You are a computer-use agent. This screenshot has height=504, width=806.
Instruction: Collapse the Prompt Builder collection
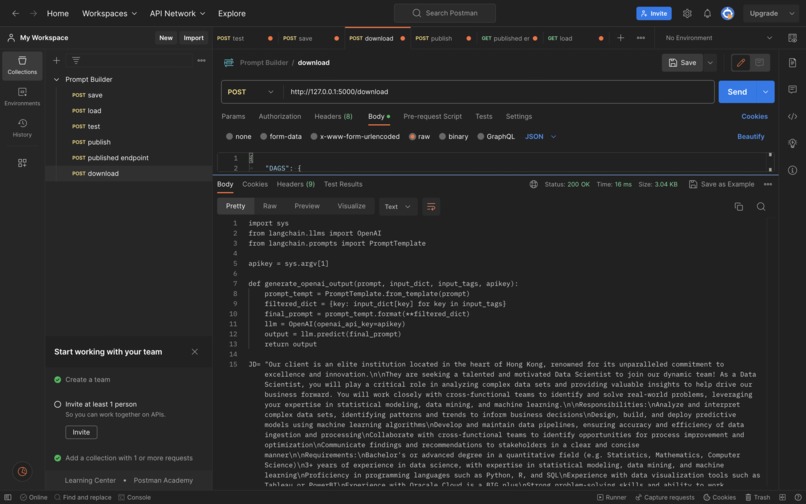pos(57,79)
